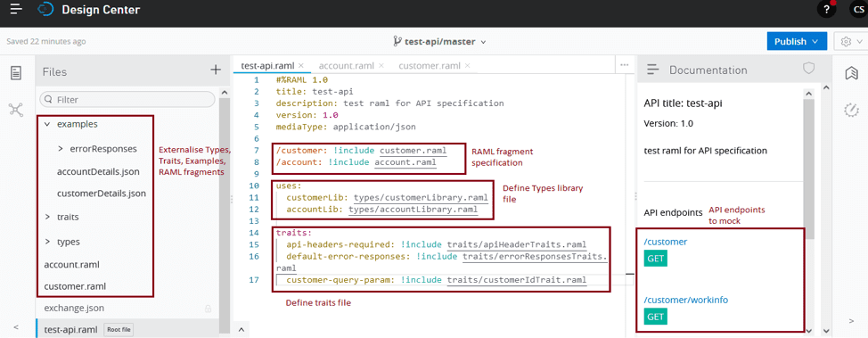The height and width of the screenshot is (338, 868).
Task: Click the Documentation scrollbar down arrow
Action: (x=810, y=330)
